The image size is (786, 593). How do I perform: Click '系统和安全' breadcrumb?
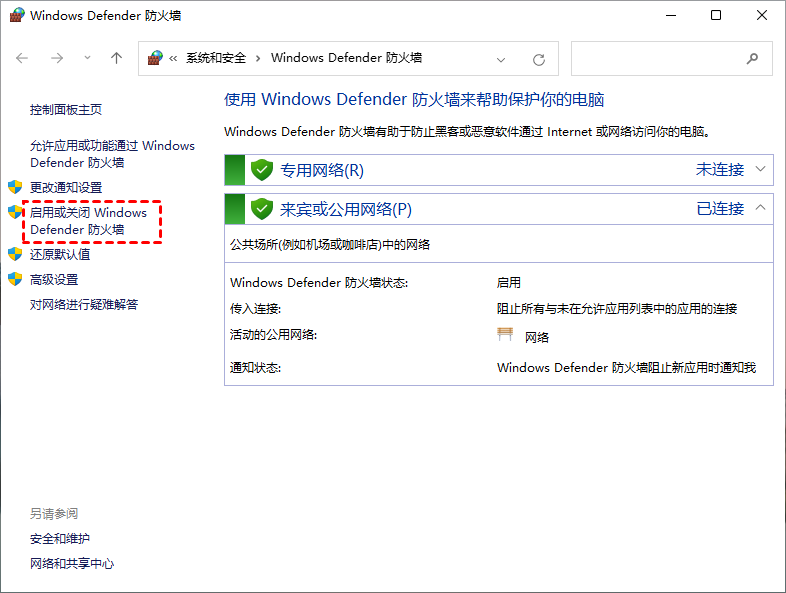tap(216, 58)
